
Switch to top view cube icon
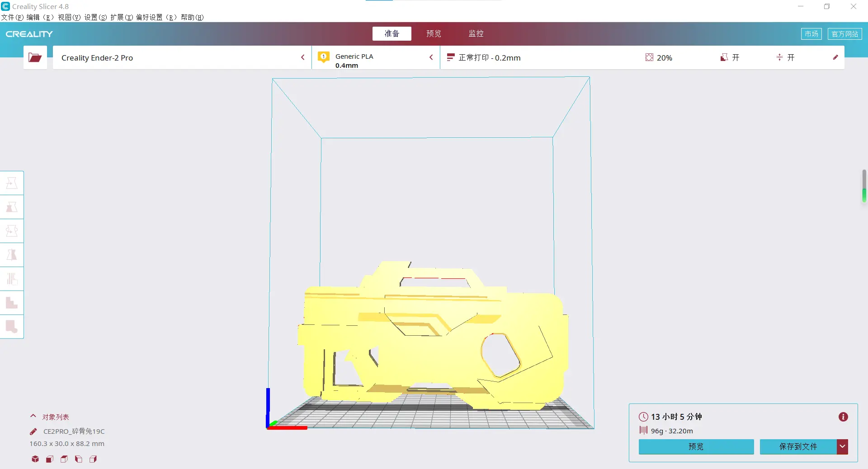click(x=64, y=459)
